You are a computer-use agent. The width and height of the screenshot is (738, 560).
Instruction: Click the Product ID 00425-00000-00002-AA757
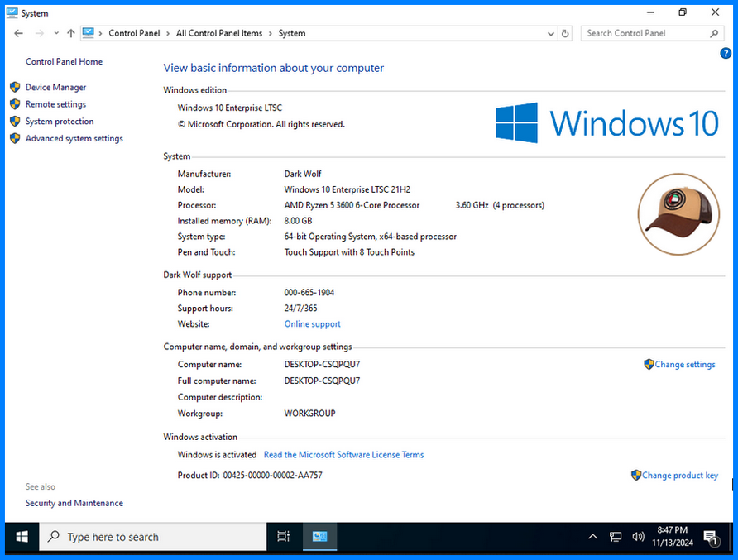coord(272,476)
